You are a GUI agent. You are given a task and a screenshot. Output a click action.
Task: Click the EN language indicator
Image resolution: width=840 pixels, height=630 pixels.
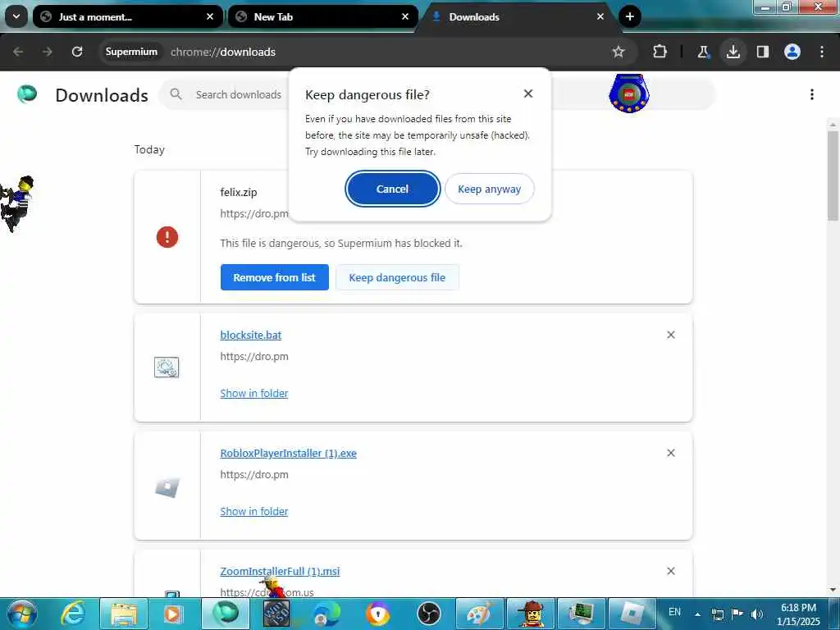click(674, 612)
